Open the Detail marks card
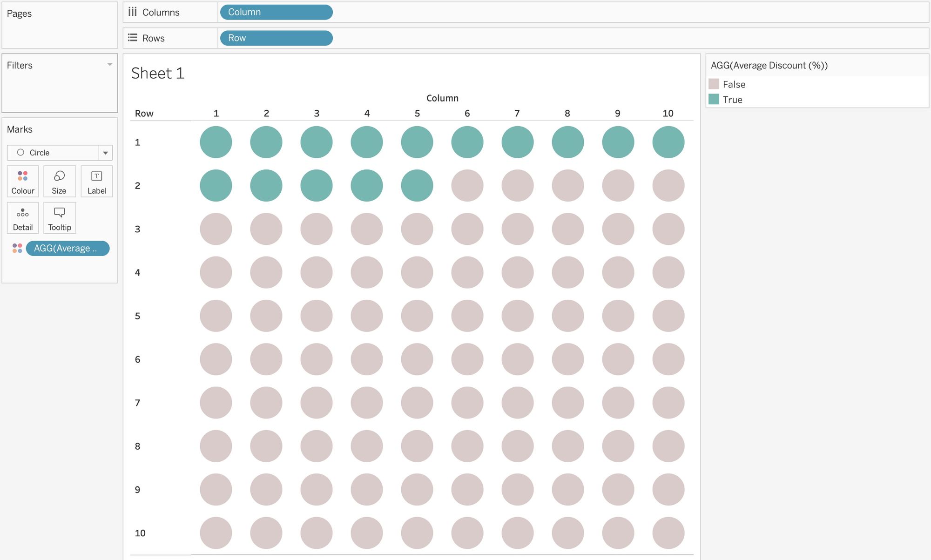 tap(23, 218)
